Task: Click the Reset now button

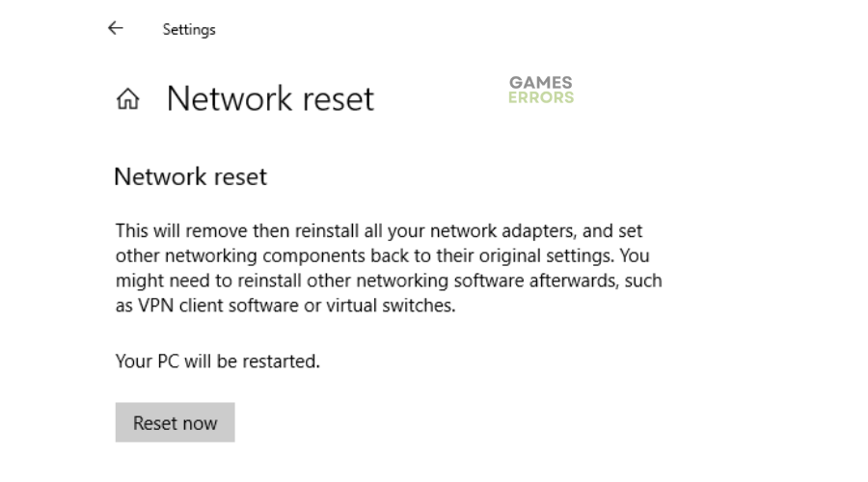Action: coord(175,422)
